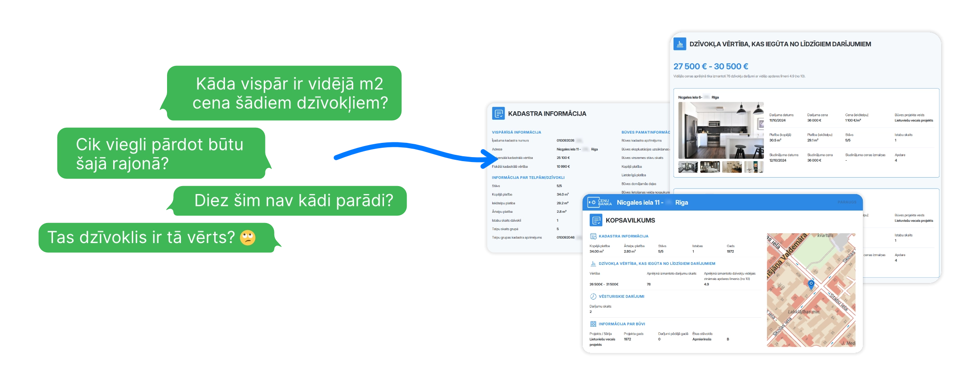Open the second bedroom thumbnail
This screenshot has width=980, height=385.
710,167
